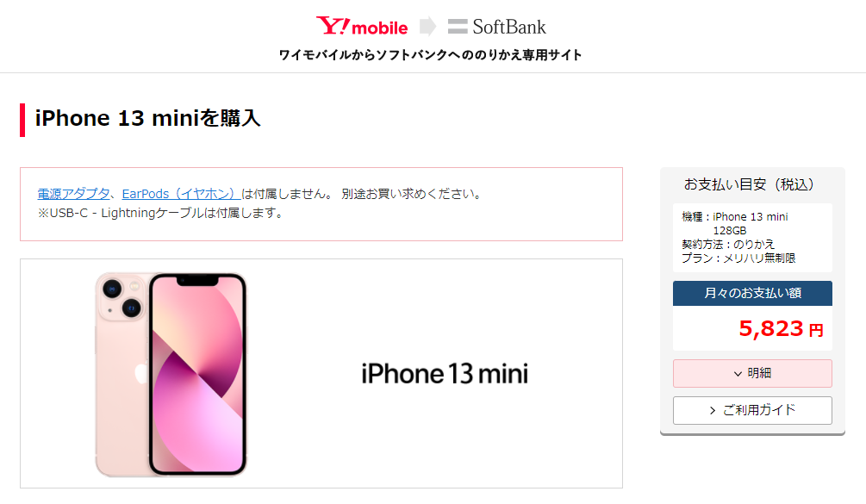The height and width of the screenshot is (504, 866).
Task: Click the 5,823円 monthly price
Action: tap(781, 329)
